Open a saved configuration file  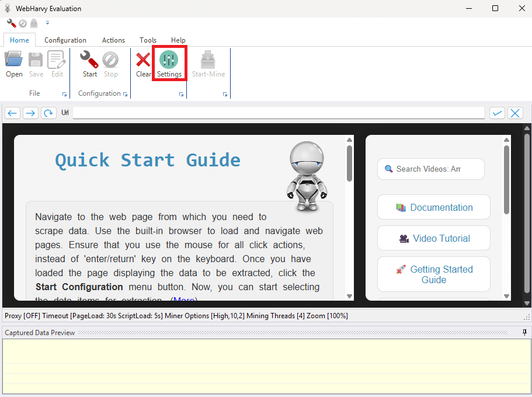[13, 63]
